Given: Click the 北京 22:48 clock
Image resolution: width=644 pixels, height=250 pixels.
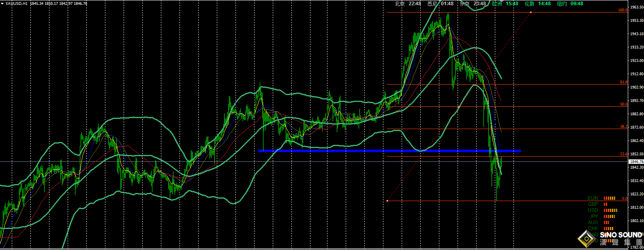Looking at the screenshot, I should (408, 4).
